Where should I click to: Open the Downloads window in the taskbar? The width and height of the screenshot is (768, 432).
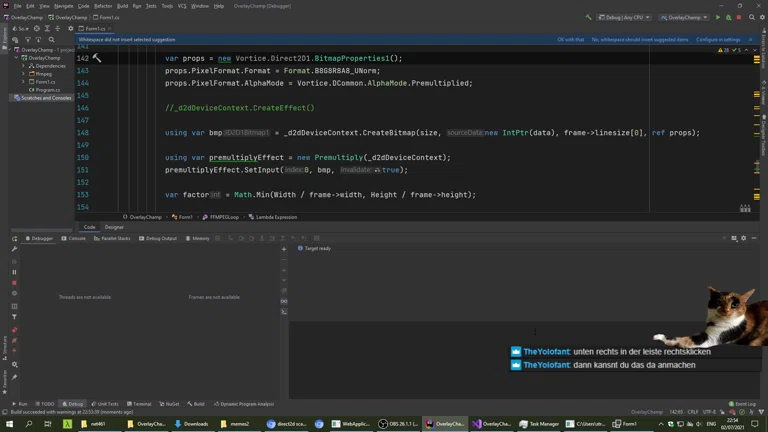pyautogui.click(x=192, y=424)
